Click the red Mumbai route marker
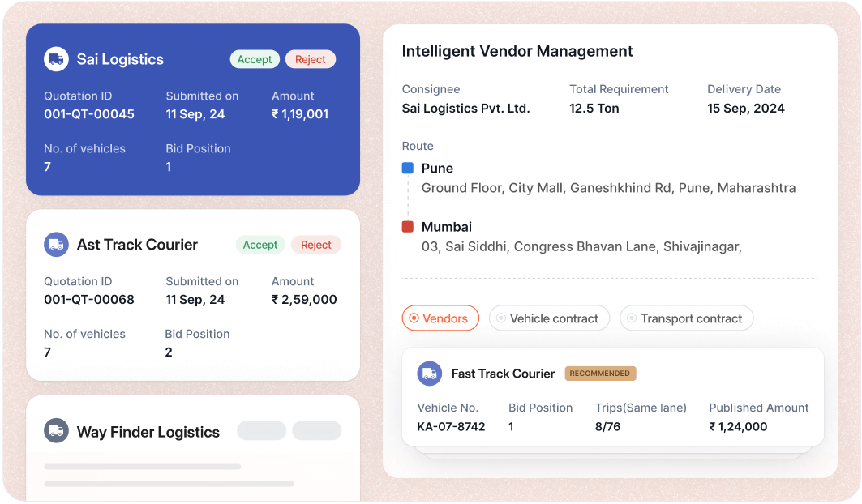Viewport: 862px width, 504px height. (407, 227)
